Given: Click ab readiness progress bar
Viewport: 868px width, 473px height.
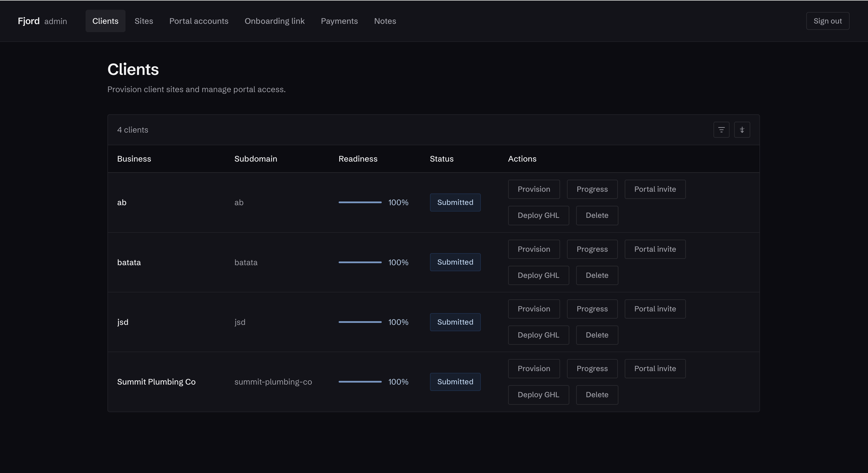Looking at the screenshot, I should (x=360, y=202).
